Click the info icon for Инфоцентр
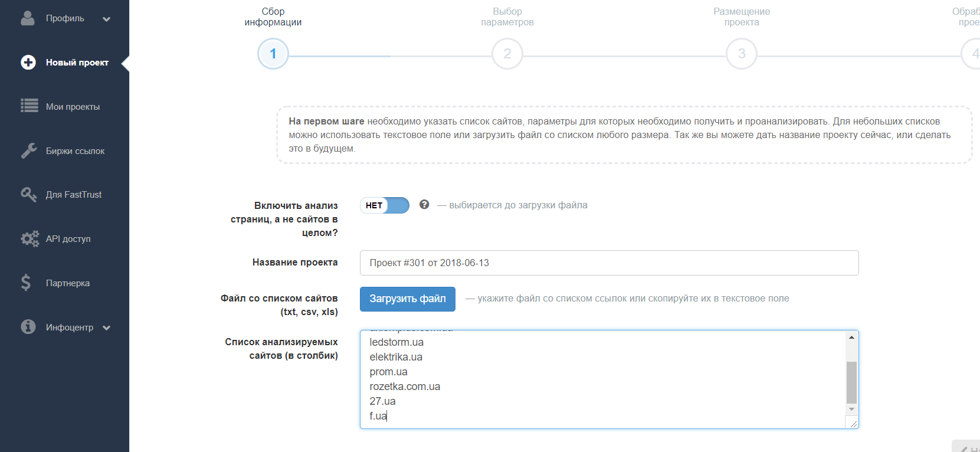The height and width of the screenshot is (452, 980). pos(28,327)
